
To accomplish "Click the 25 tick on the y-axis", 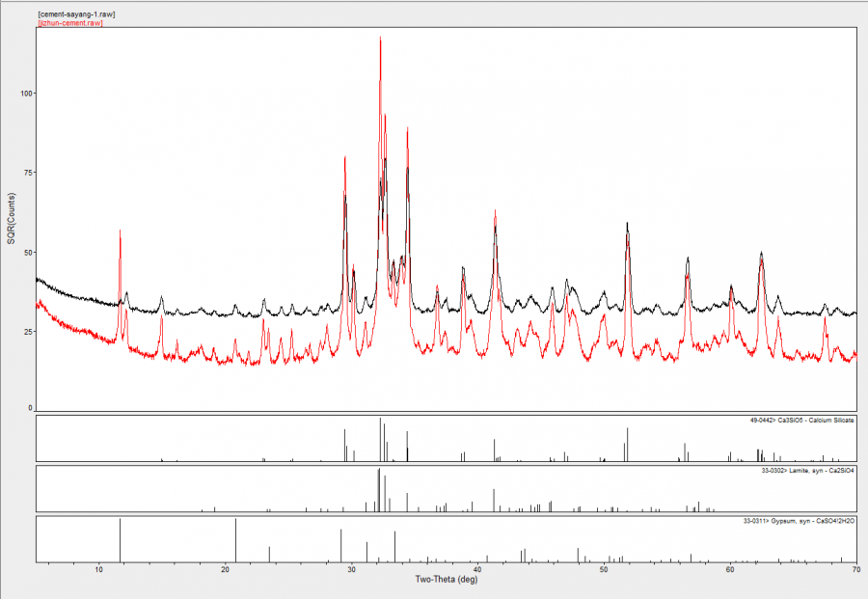I will 25,331.
